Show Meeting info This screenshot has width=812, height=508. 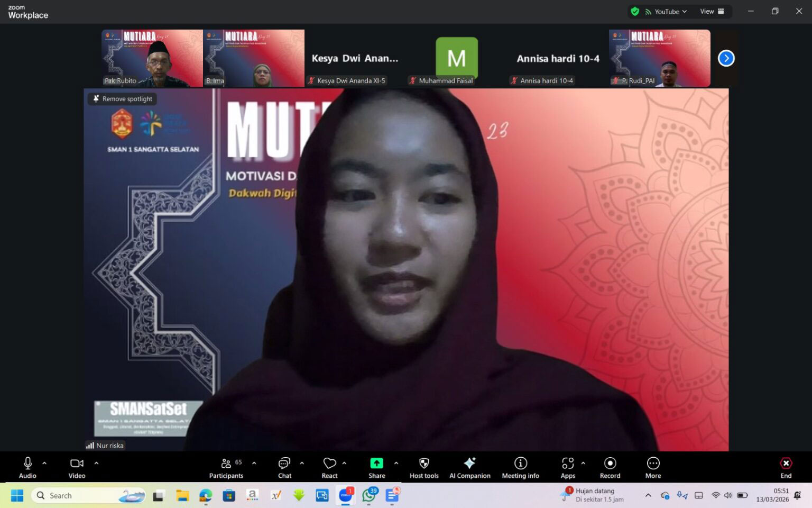pos(520,467)
